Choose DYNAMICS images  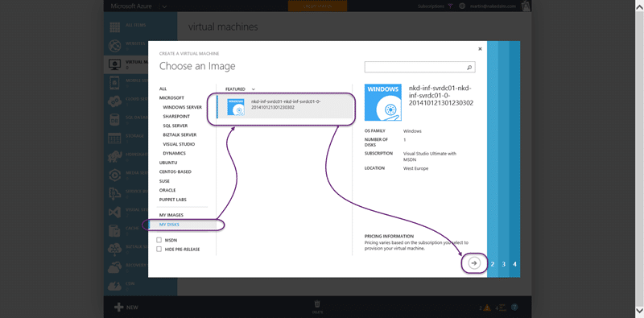pos(174,153)
